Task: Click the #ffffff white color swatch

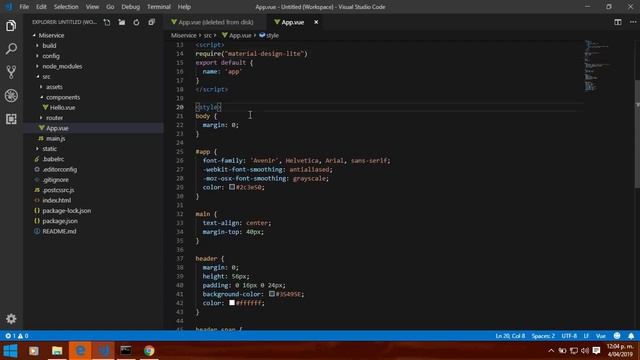Action: tap(231, 303)
